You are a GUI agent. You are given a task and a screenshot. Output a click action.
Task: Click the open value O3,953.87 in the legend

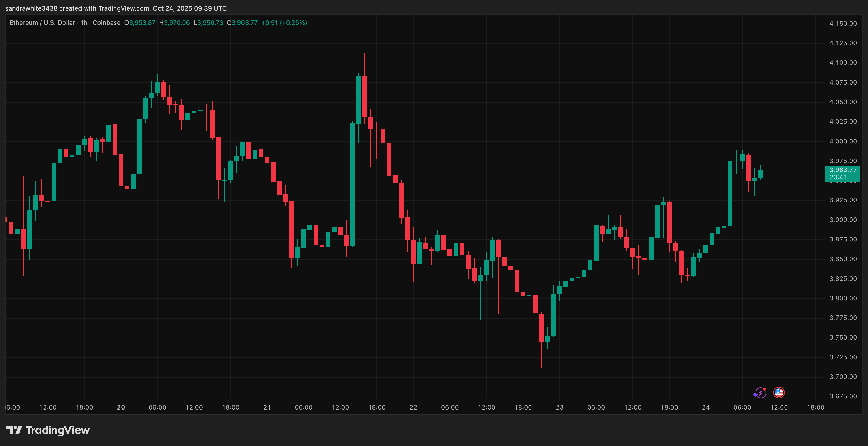tap(140, 22)
